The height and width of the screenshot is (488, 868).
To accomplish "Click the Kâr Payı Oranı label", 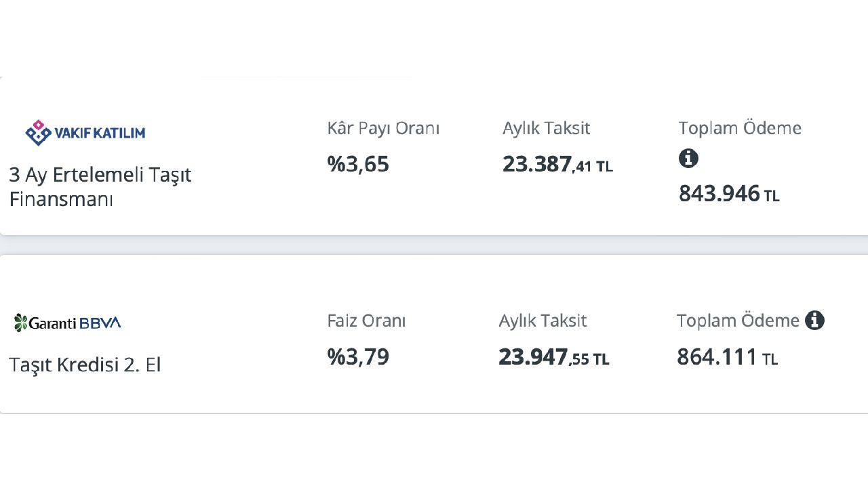I will coord(383,128).
